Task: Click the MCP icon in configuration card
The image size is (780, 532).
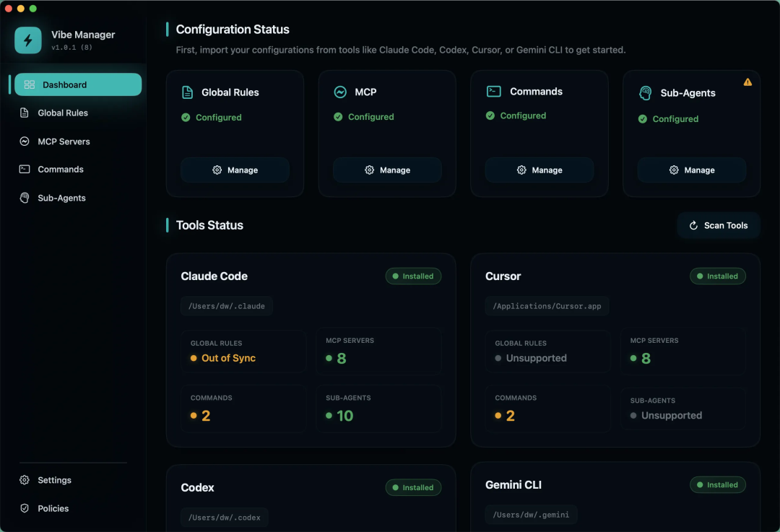Action: coord(340,92)
